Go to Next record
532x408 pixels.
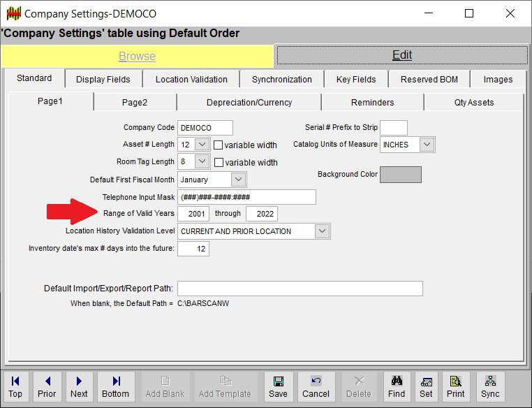click(79, 386)
